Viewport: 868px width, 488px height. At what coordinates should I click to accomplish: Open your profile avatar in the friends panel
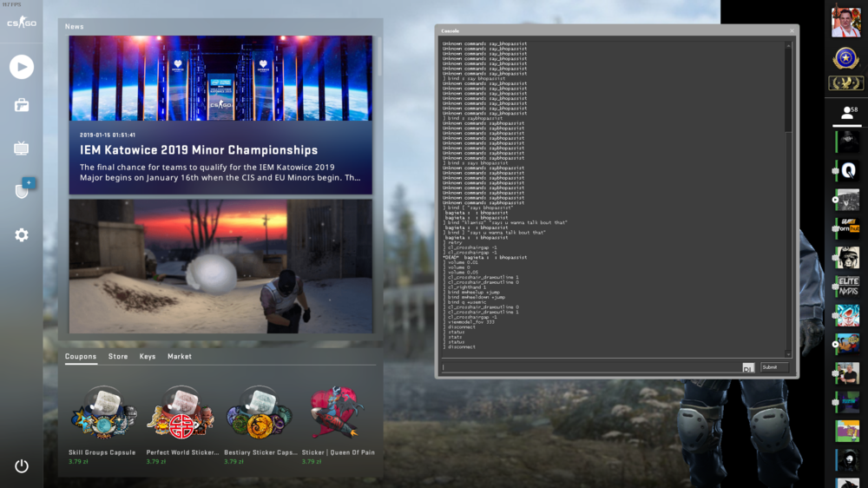click(845, 22)
